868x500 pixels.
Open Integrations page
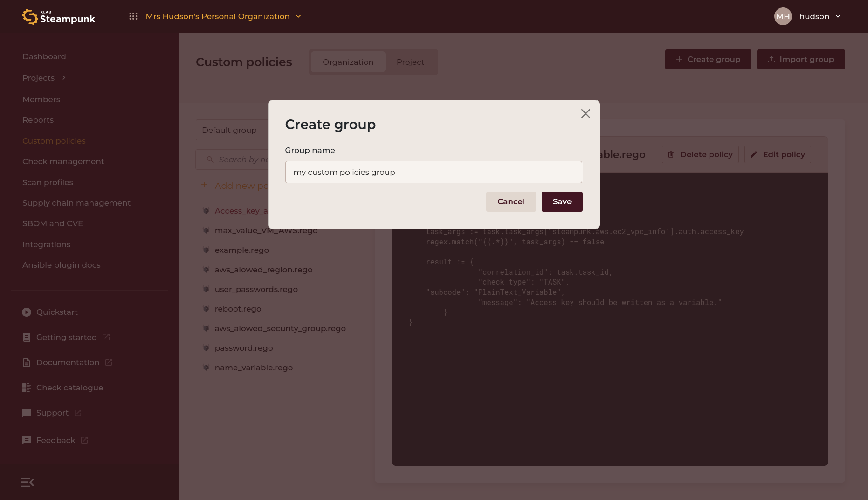46,244
